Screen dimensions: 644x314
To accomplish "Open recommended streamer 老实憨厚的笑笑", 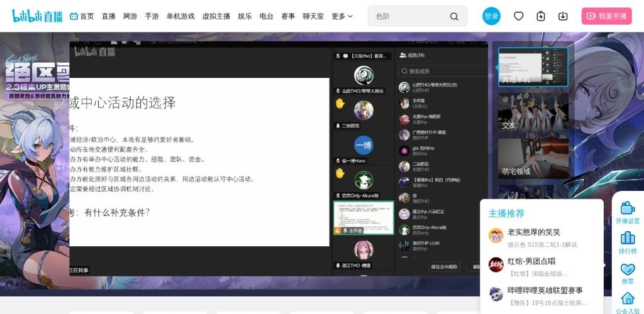I will [533, 232].
